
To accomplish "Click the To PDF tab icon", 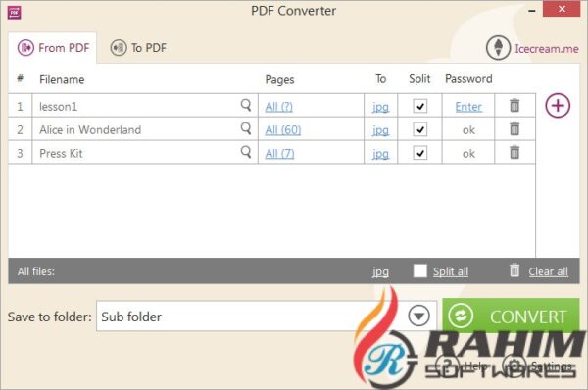I will tap(119, 48).
